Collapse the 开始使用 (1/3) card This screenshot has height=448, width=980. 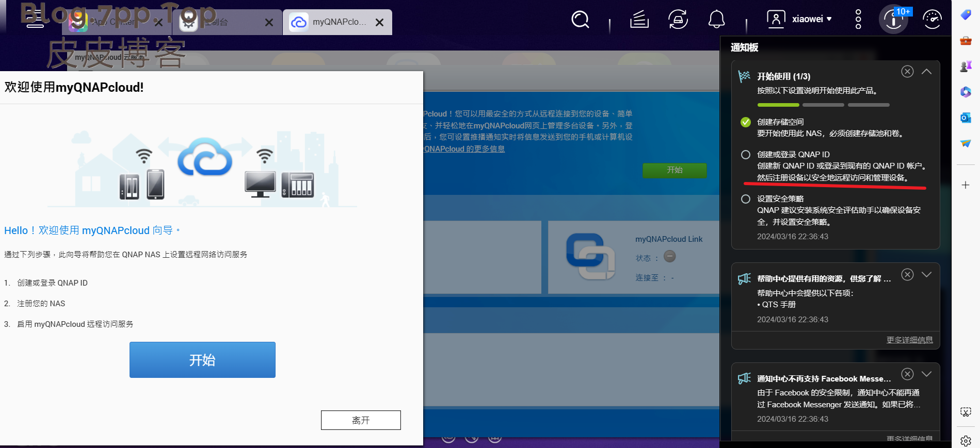tap(927, 72)
